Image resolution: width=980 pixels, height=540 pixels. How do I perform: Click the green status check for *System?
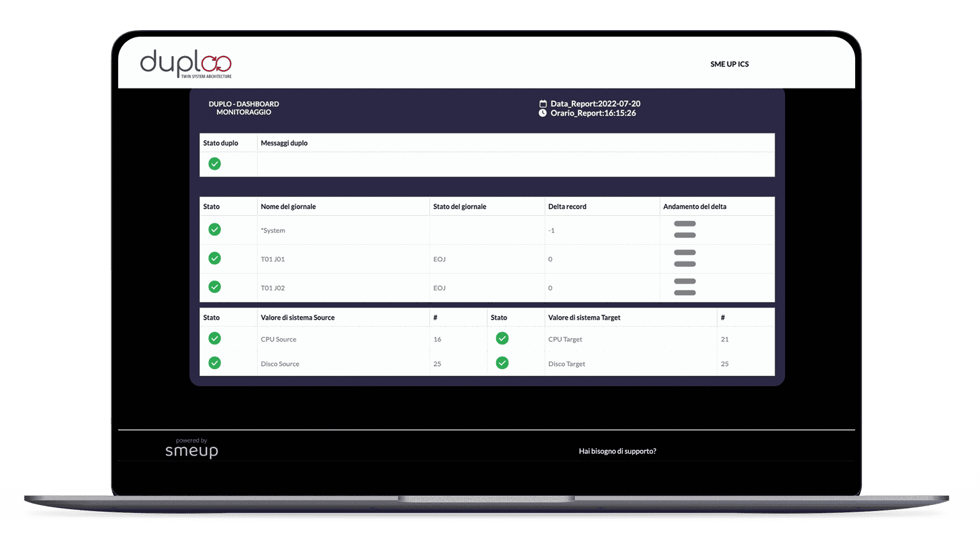pos(215,229)
